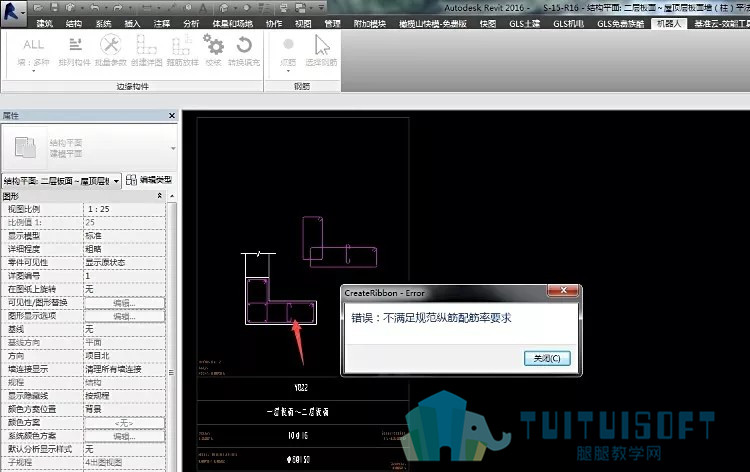This screenshot has height=472, width=750.
Task: Click the 批量参数 wrench tool
Action: (x=110, y=52)
